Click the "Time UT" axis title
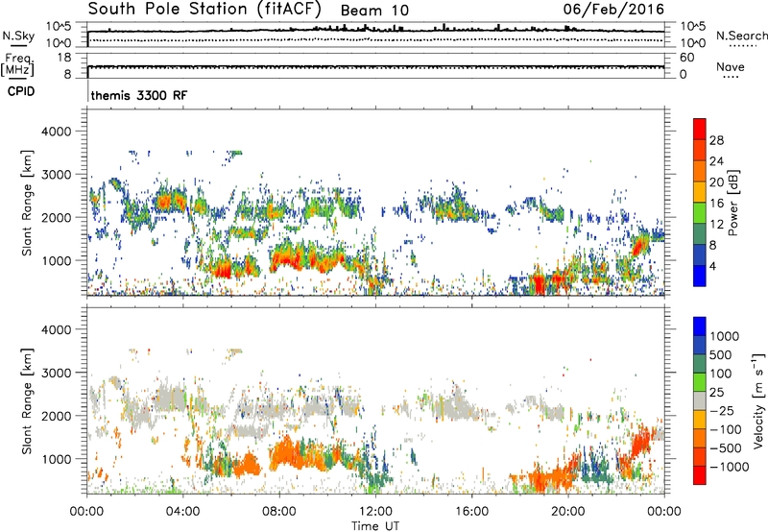 [x=375, y=526]
